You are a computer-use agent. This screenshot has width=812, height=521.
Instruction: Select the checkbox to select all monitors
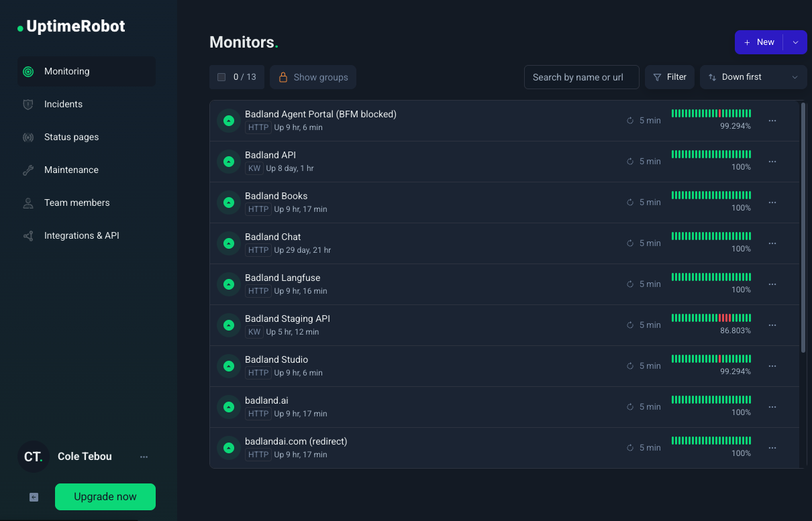pos(221,76)
